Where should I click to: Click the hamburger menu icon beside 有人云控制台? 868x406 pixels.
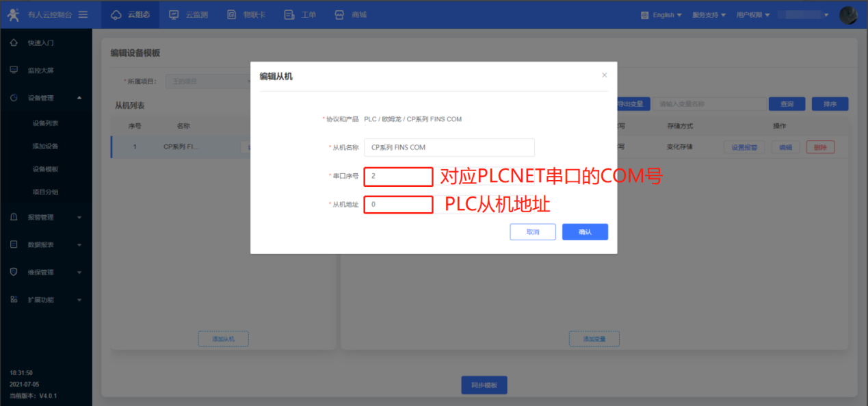[83, 14]
